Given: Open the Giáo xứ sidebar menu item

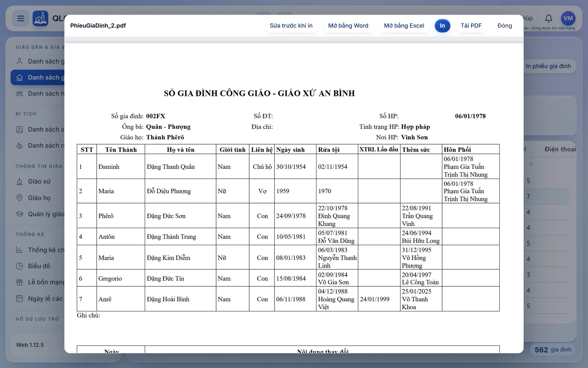Looking at the screenshot, I should [39, 181].
